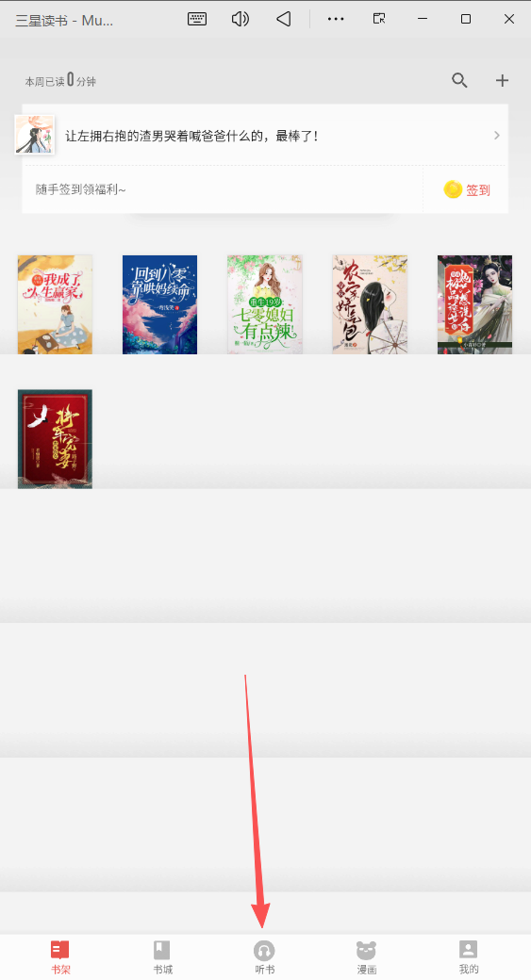Image resolution: width=531 pixels, height=980 pixels.
Task: Click the back triangle icon in title bar
Action: coord(283,19)
